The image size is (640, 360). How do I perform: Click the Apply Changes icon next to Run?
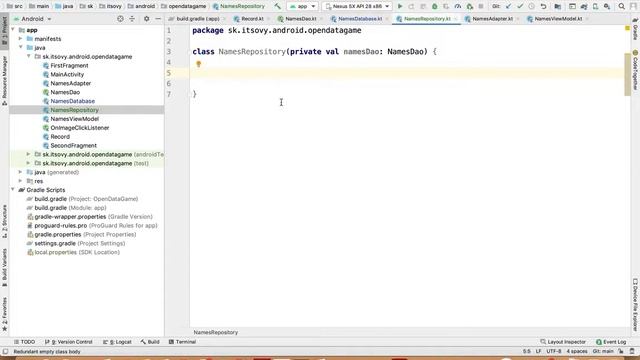click(x=411, y=6)
